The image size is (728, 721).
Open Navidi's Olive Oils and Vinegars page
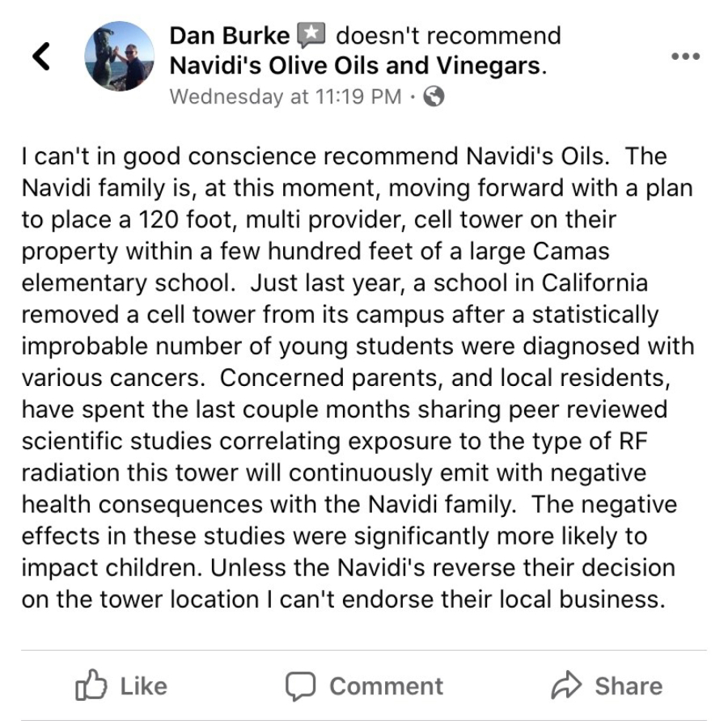(357, 66)
